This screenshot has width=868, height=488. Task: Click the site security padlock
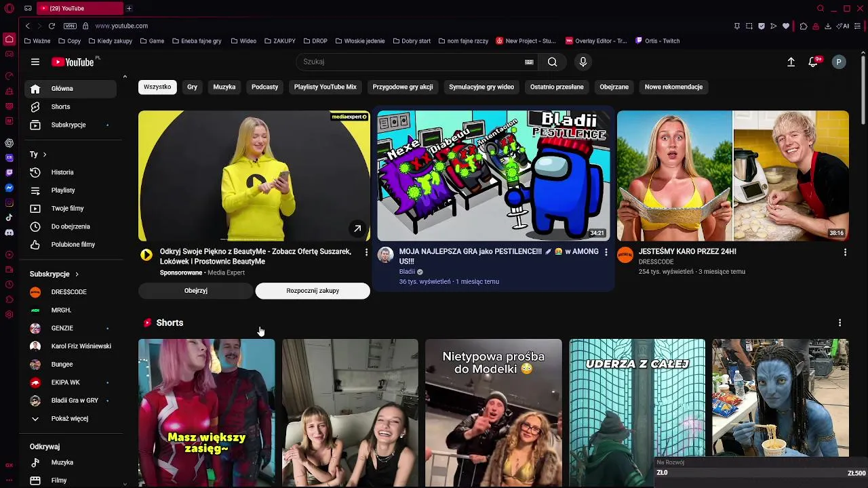[x=85, y=26]
